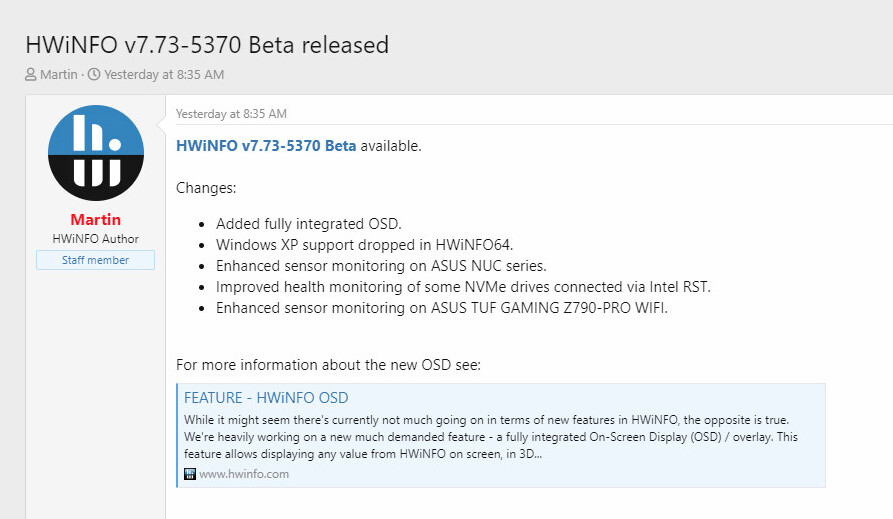Image resolution: width=893 pixels, height=519 pixels.
Task: Click the HWiNFO Author user title
Action: [x=96, y=239]
